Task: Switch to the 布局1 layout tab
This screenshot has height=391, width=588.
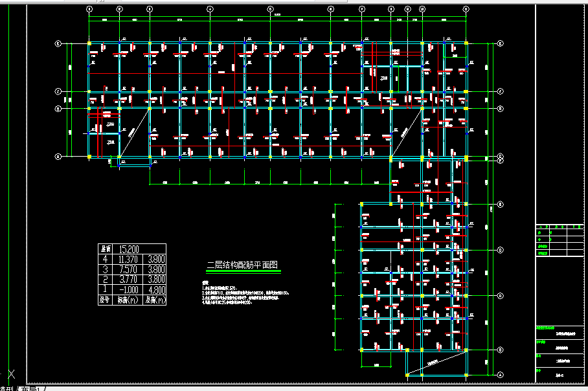Action: 30,389
